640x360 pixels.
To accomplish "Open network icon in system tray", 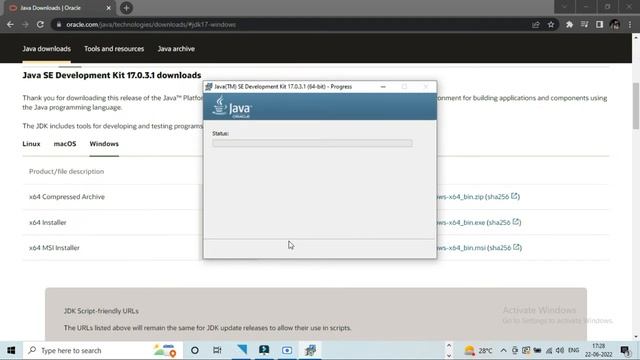I will click(x=549, y=350).
